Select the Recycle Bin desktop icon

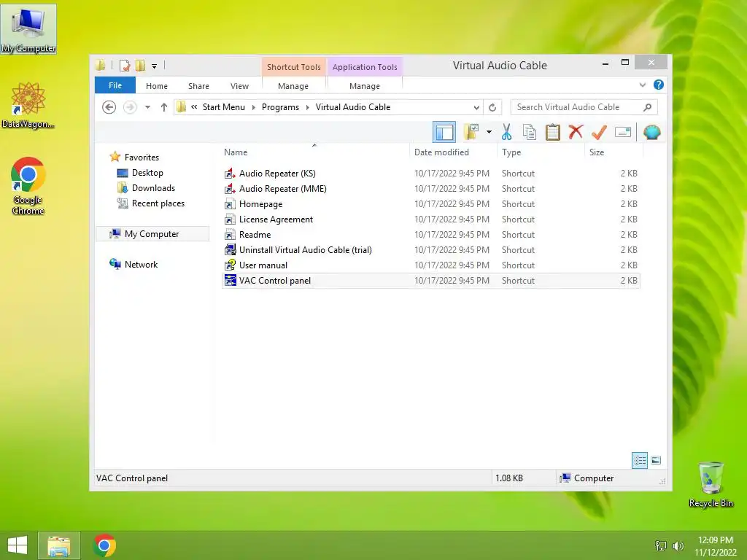[x=711, y=484]
